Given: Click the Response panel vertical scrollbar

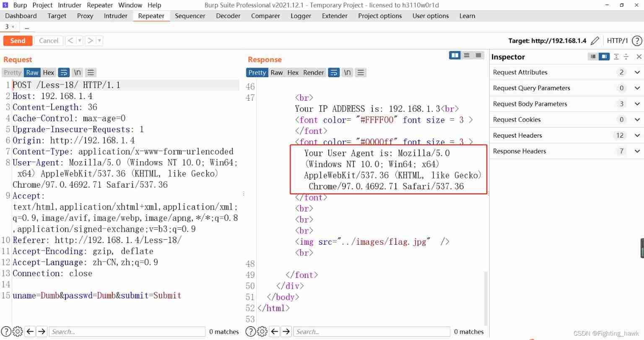Looking at the screenshot, I should 486,294.
